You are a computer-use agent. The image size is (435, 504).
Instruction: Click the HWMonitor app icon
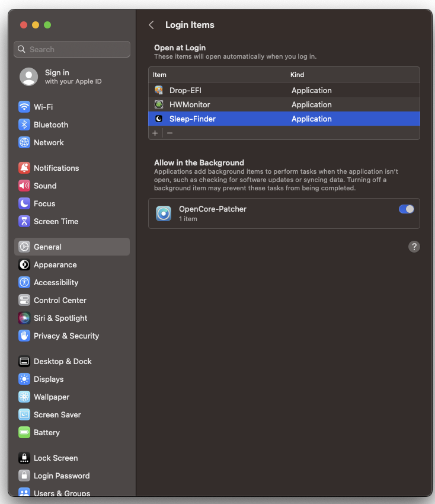[x=159, y=104]
